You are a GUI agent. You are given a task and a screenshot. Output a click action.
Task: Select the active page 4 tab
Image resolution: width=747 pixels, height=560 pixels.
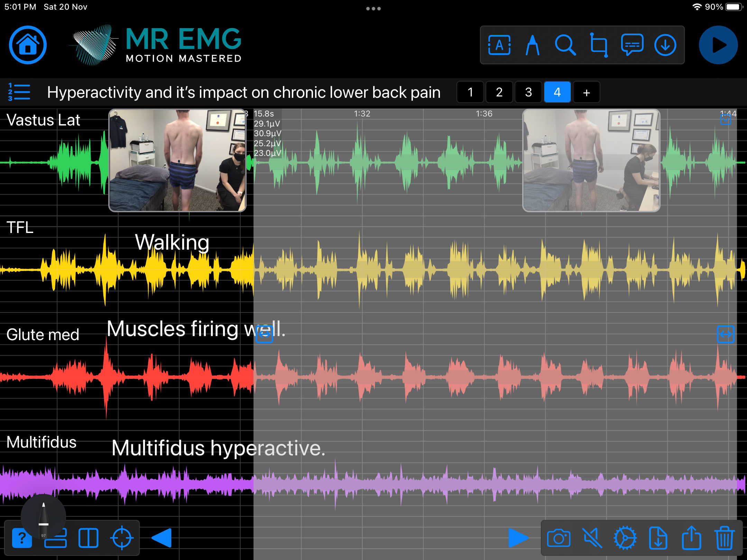click(x=557, y=92)
